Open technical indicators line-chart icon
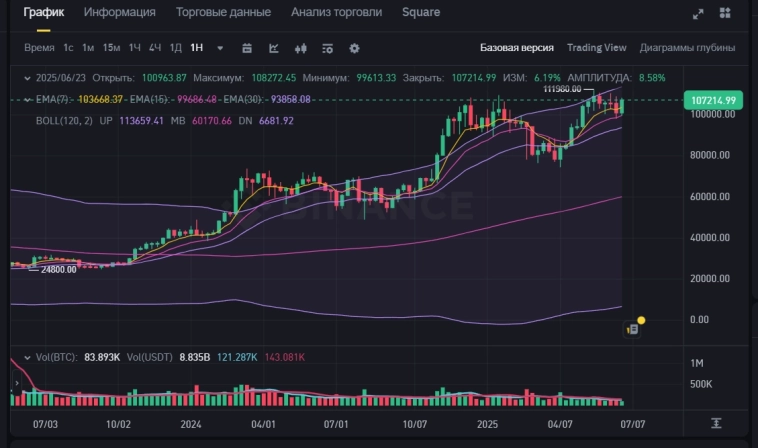758x448 pixels. (273, 48)
